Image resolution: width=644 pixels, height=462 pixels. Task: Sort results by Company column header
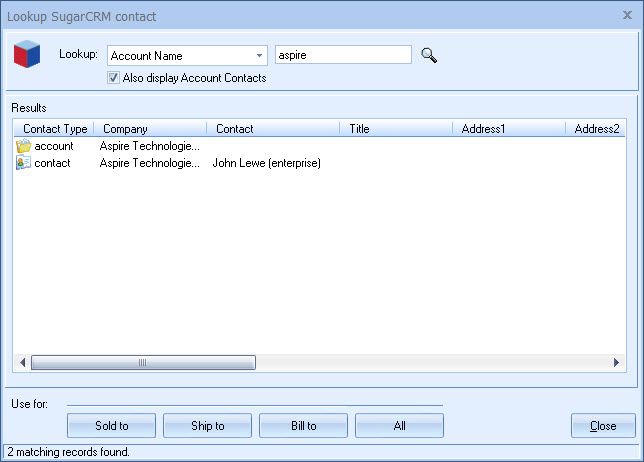coord(150,129)
